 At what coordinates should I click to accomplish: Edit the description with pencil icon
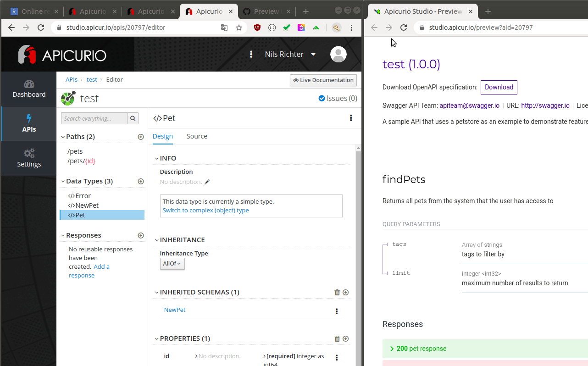point(207,182)
